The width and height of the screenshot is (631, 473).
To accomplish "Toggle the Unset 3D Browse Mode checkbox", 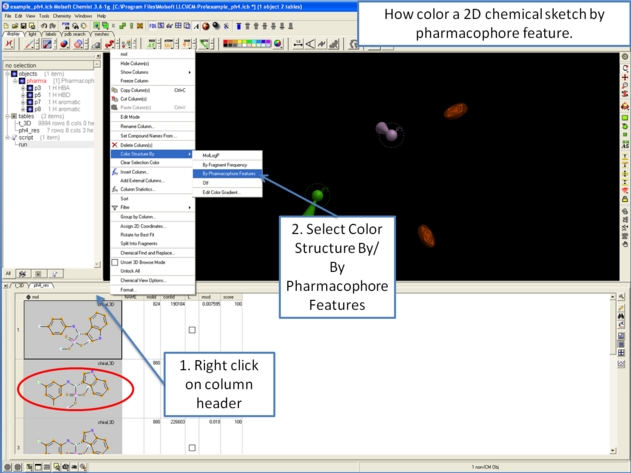I will (x=114, y=262).
